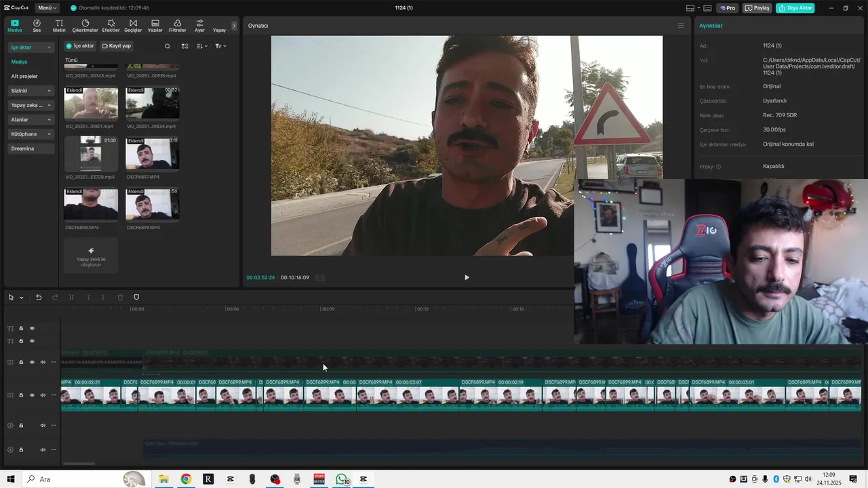Click the split clip tool icon
Image resolution: width=868 pixels, height=488 pixels.
71,298
